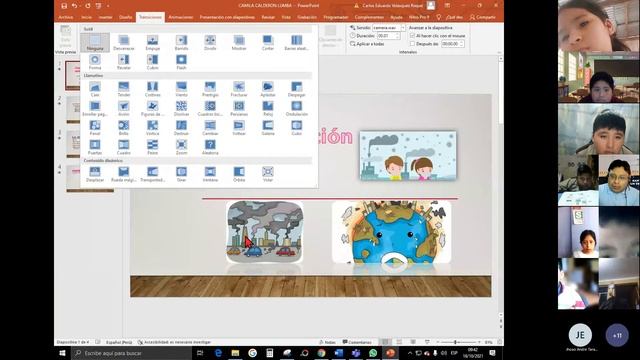The width and height of the screenshot is (640, 360).
Task: Apply the Mostrar transition
Action: (x=239, y=42)
